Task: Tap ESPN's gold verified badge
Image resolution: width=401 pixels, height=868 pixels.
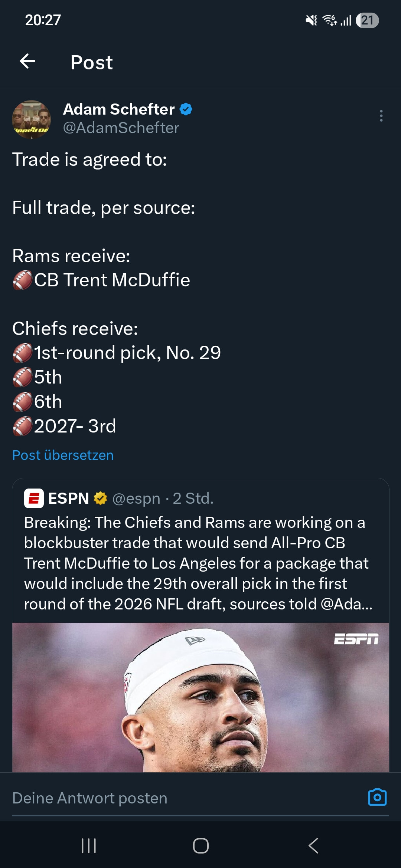Action: click(100, 498)
